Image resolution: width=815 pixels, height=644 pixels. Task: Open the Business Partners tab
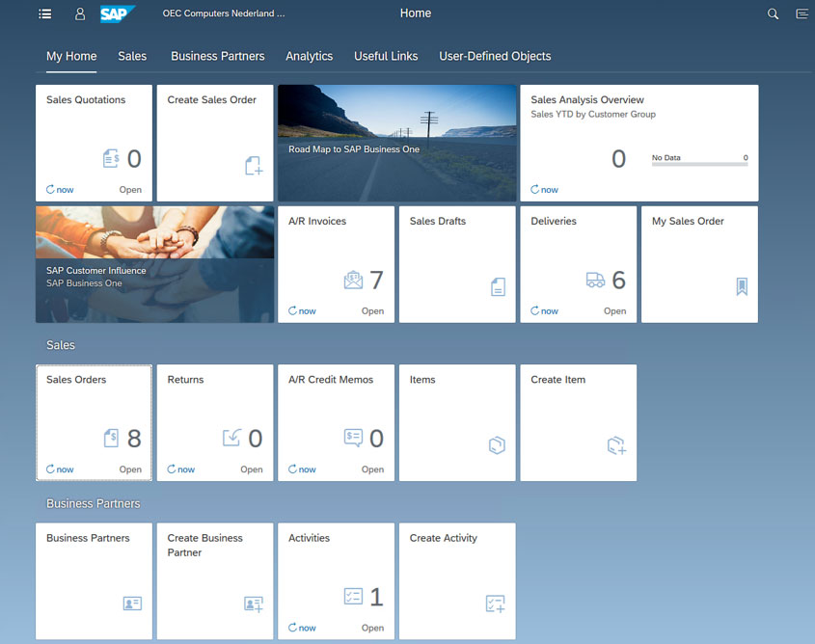pyautogui.click(x=218, y=56)
